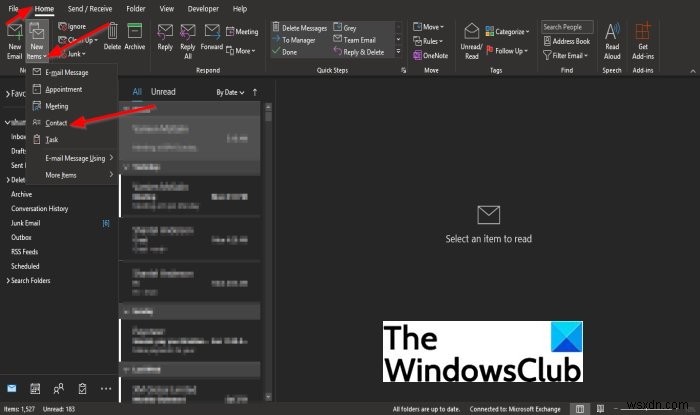Switch to People view in navigation bar

click(x=58, y=389)
